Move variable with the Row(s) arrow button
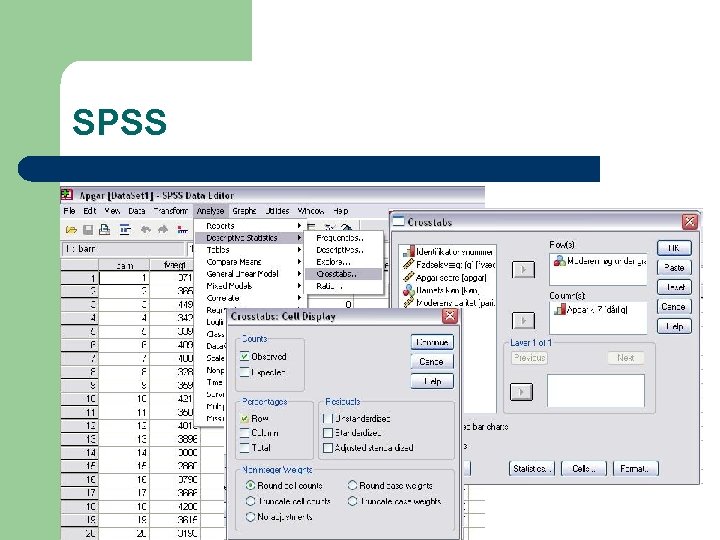This screenshot has width=720, height=540. click(523, 270)
